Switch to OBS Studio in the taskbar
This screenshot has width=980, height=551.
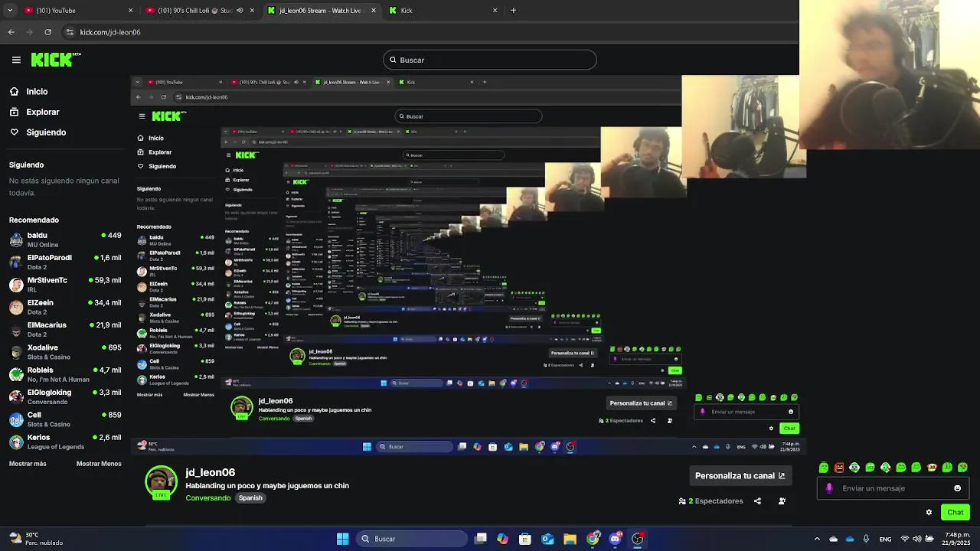click(638, 539)
